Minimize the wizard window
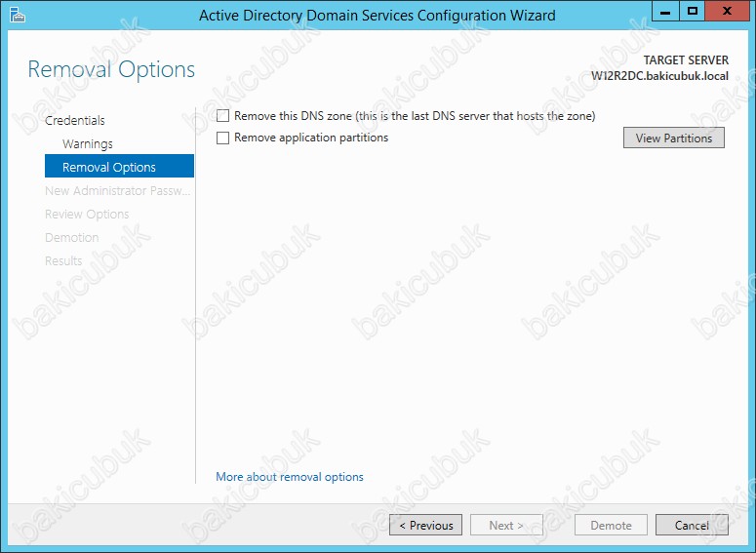This screenshot has width=756, height=553. coord(665,11)
